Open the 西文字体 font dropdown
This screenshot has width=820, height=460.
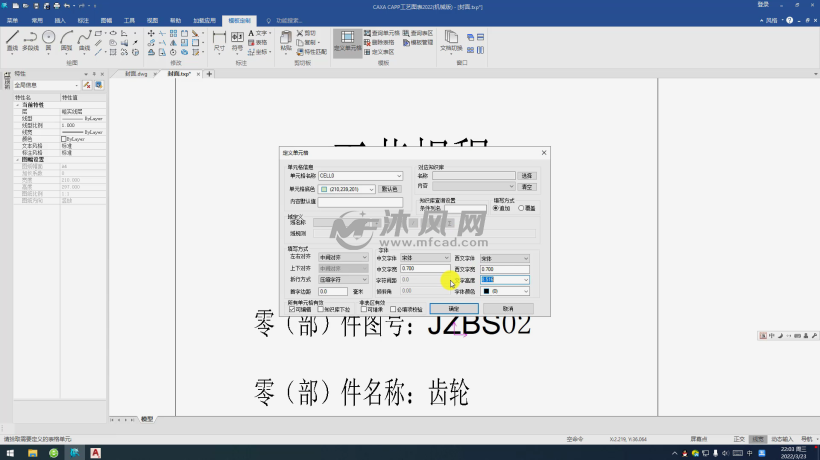(x=526, y=258)
